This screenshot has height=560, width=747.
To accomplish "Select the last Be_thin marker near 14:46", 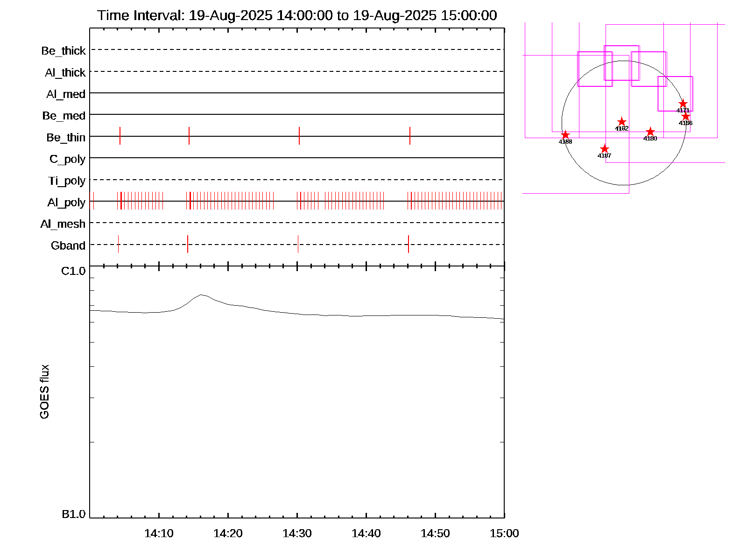I will [x=410, y=136].
